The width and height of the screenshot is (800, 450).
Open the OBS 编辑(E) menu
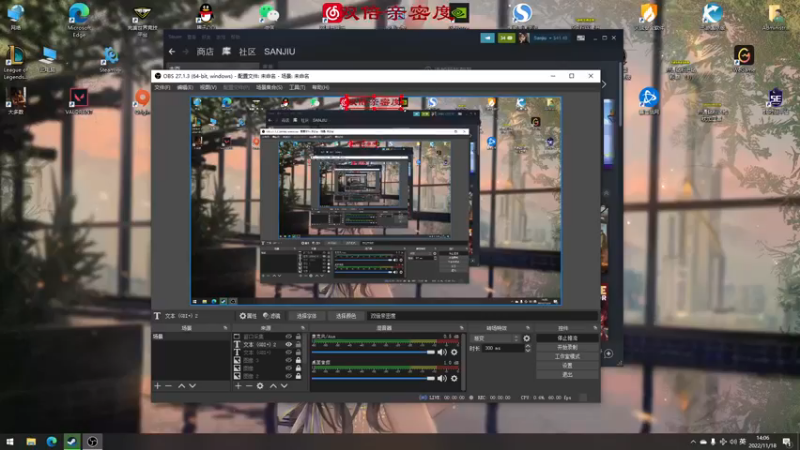(185, 88)
